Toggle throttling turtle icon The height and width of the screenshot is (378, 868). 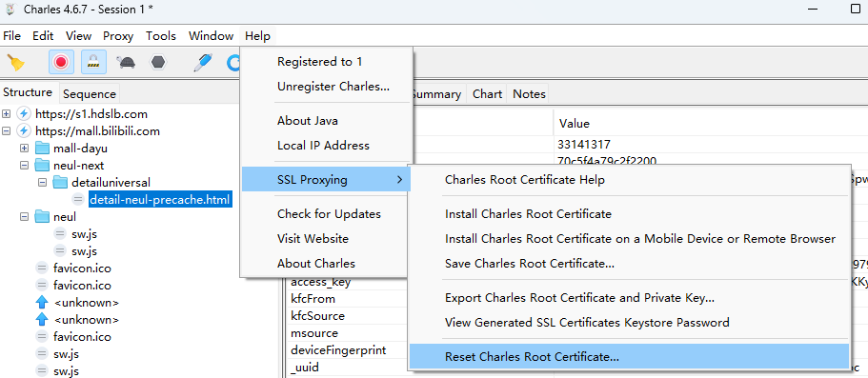click(126, 62)
